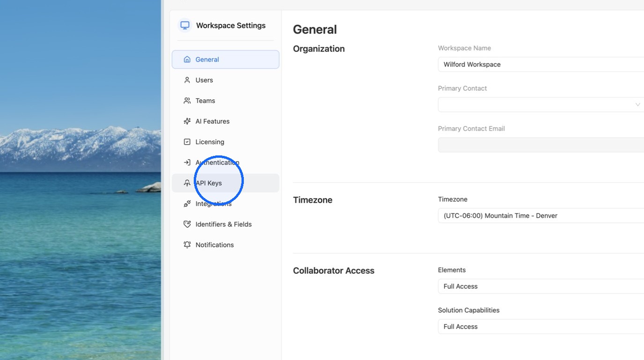The height and width of the screenshot is (360, 644).
Task: Select AI Features in the sidebar
Action: [226, 121]
